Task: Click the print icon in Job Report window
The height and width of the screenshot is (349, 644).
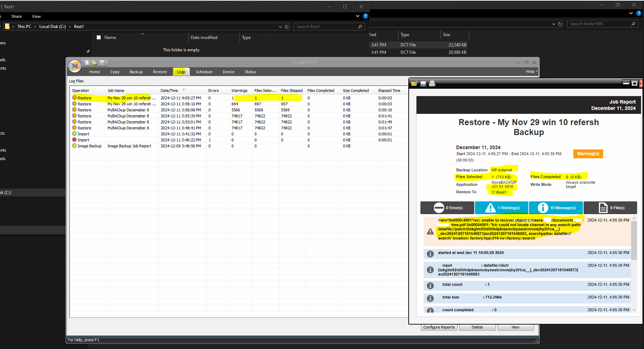Action: [x=432, y=84]
